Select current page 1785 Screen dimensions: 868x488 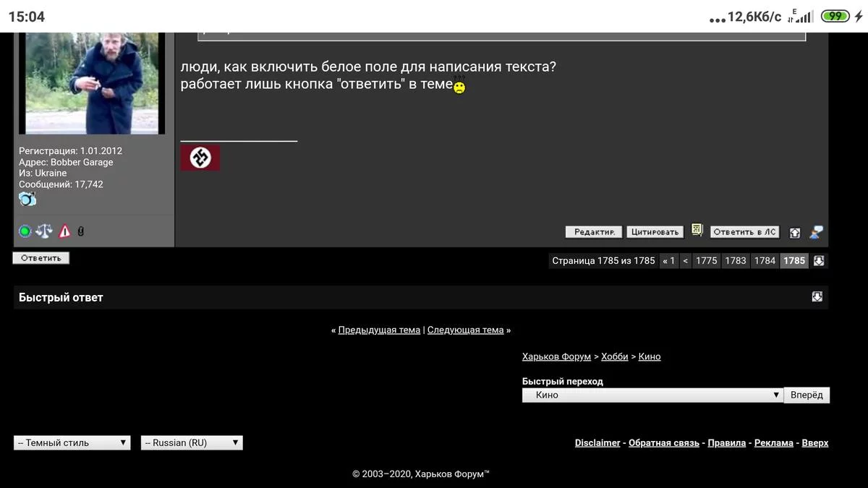pyautogui.click(x=794, y=261)
